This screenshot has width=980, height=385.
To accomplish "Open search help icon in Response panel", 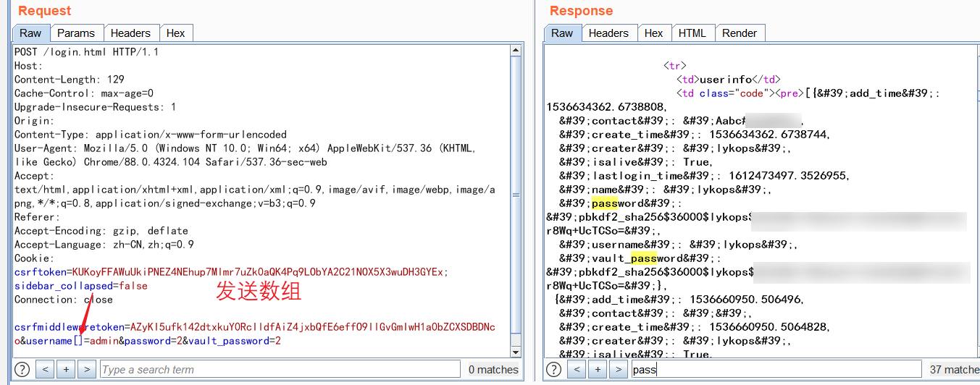I will point(553,370).
